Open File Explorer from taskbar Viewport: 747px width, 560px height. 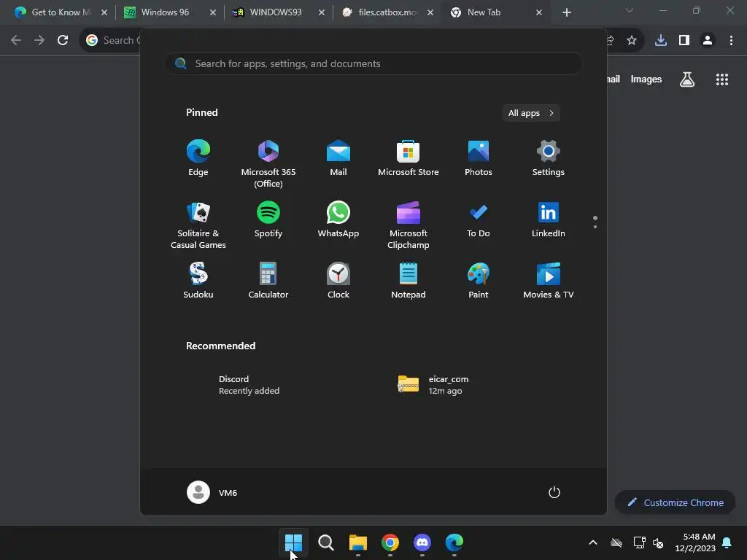pos(357,542)
